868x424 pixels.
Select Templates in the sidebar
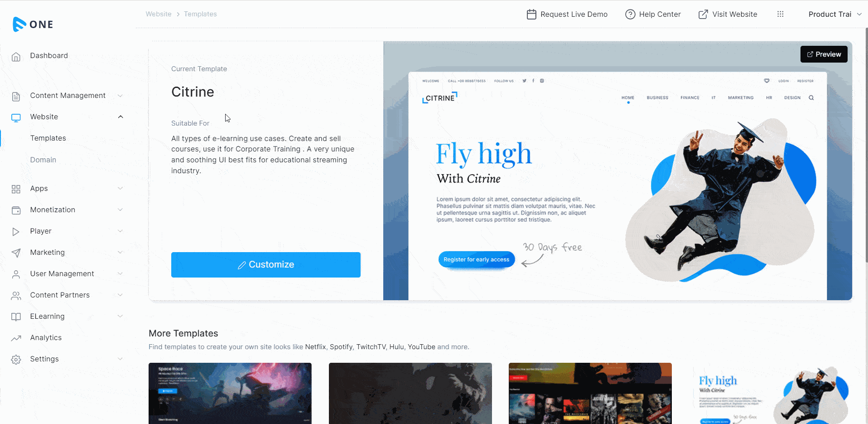(48, 138)
